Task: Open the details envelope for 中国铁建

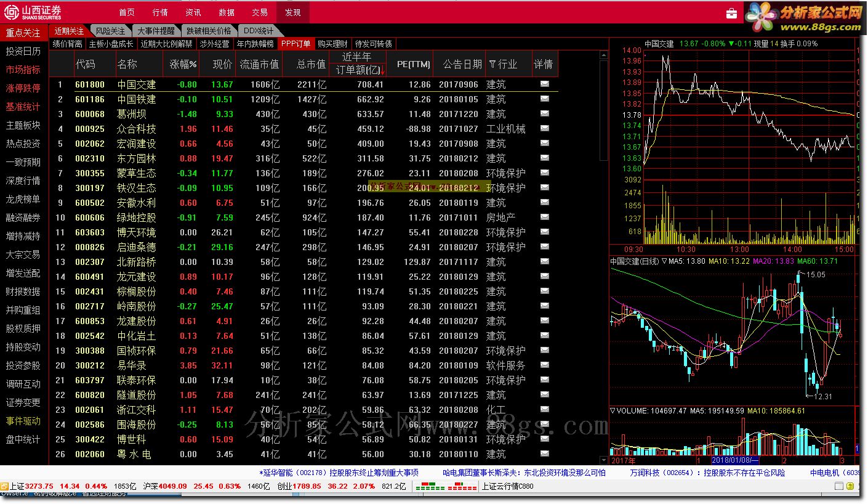Action: click(544, 99)
